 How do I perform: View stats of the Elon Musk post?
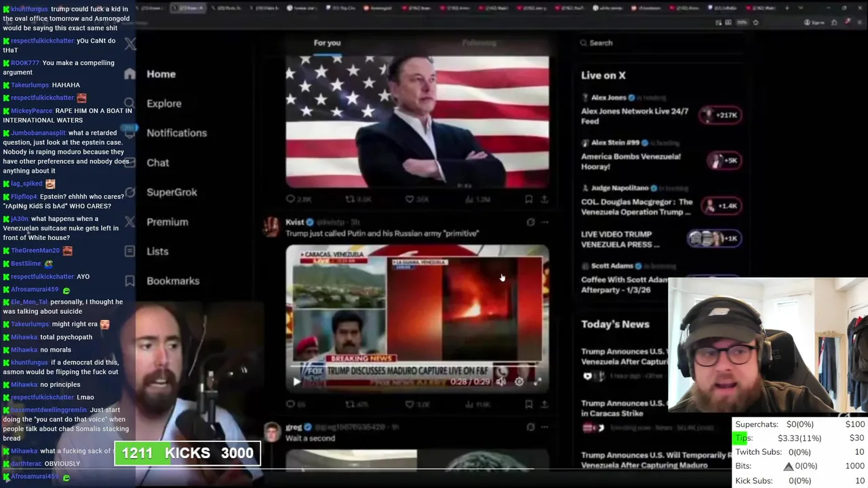(x=477, y=199)
